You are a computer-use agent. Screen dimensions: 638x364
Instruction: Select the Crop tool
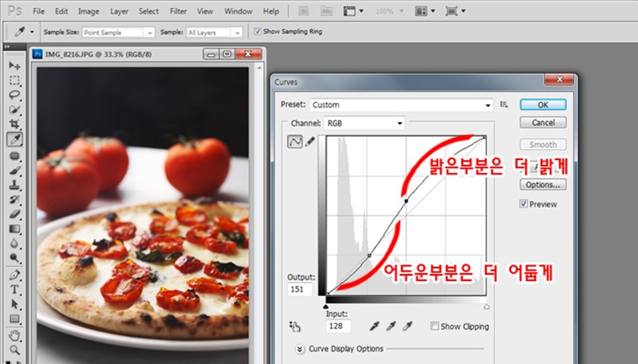[x=14, y=124]
